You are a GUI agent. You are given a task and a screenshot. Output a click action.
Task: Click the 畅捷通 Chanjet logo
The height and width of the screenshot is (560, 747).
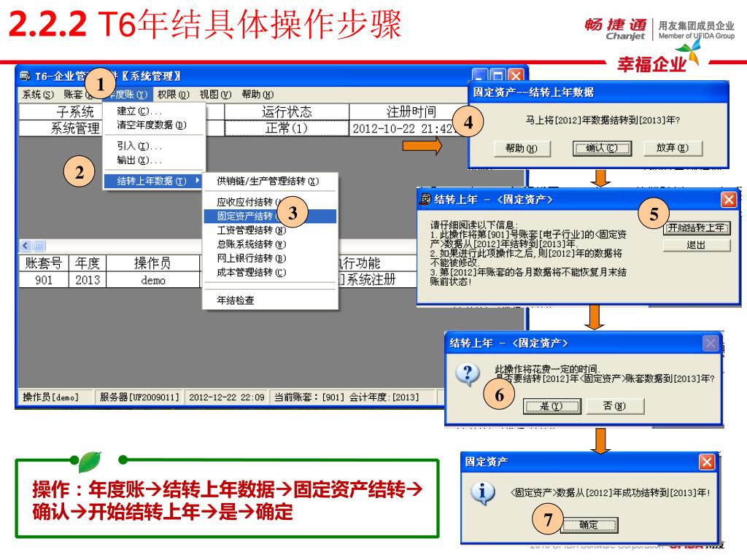tap(615, 29)
